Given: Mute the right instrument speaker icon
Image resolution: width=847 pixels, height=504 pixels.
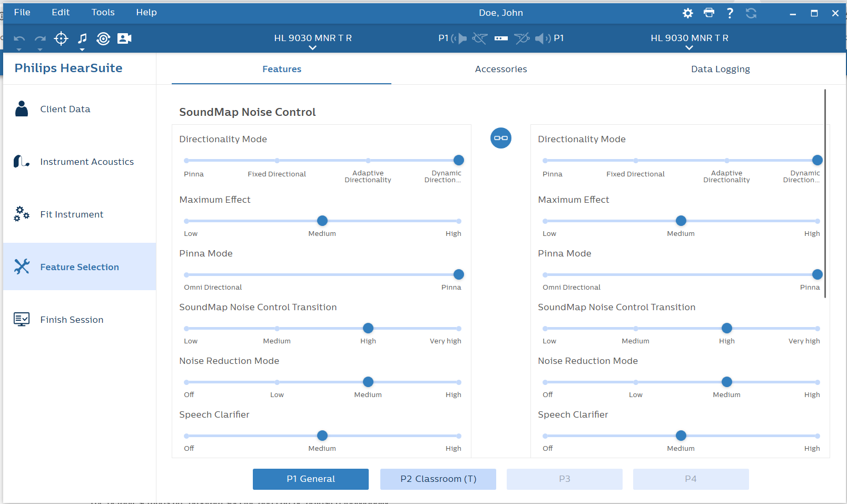Looking at the screenshot, I should [543, 38].
